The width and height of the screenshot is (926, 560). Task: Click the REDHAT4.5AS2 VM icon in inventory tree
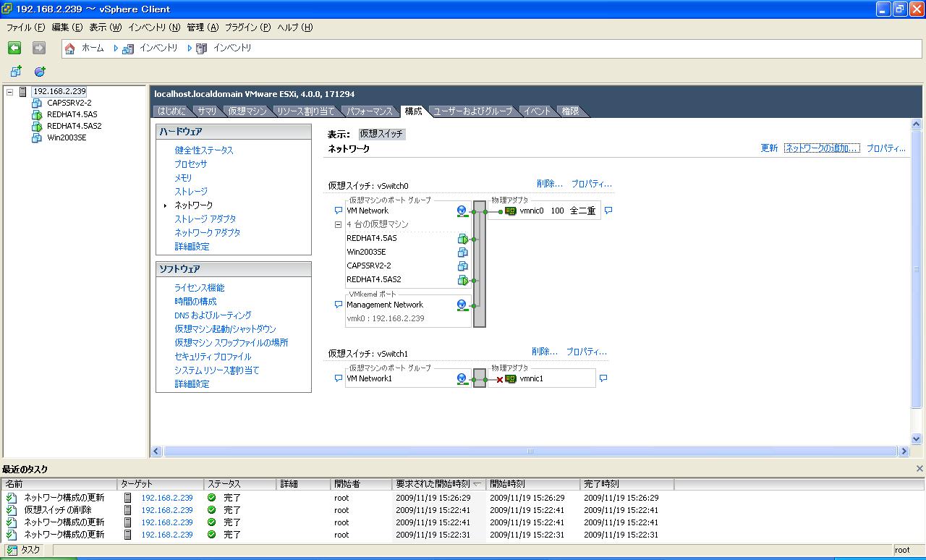[x=37, y=126]
